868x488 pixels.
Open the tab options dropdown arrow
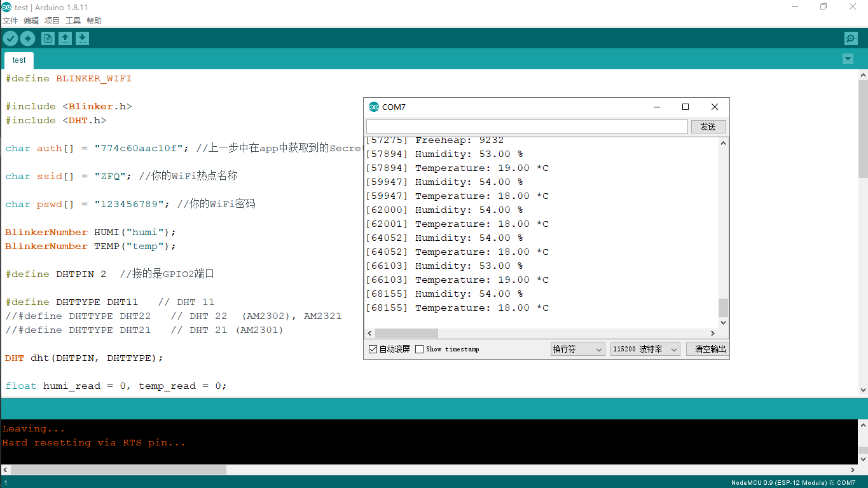point(848,59)
